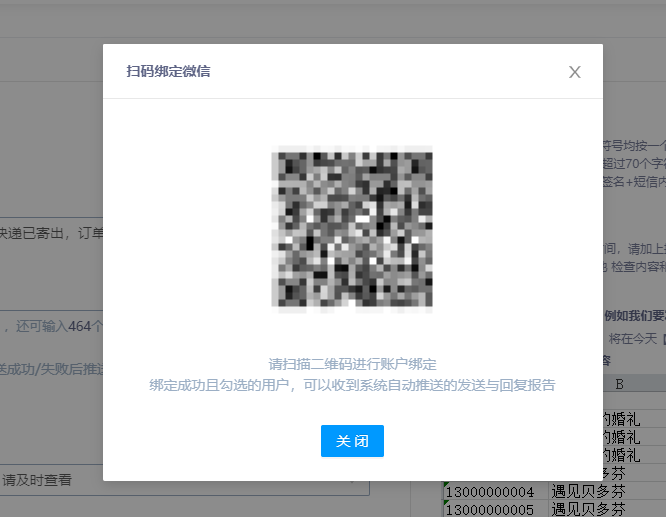Screen dimensions: 666x517
Task: Click the 绑定成功且勾选的用户 description line
Action: (x=352, y=385)
